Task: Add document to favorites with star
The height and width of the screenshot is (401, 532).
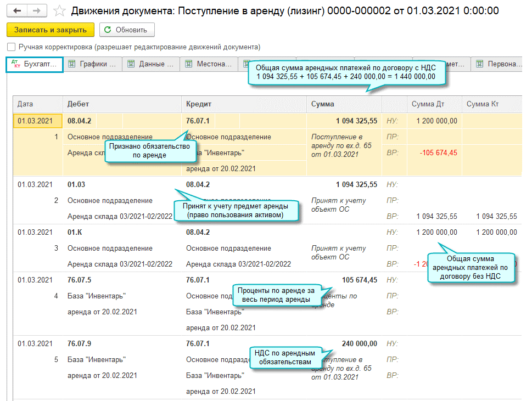Action: coord(60,11)
